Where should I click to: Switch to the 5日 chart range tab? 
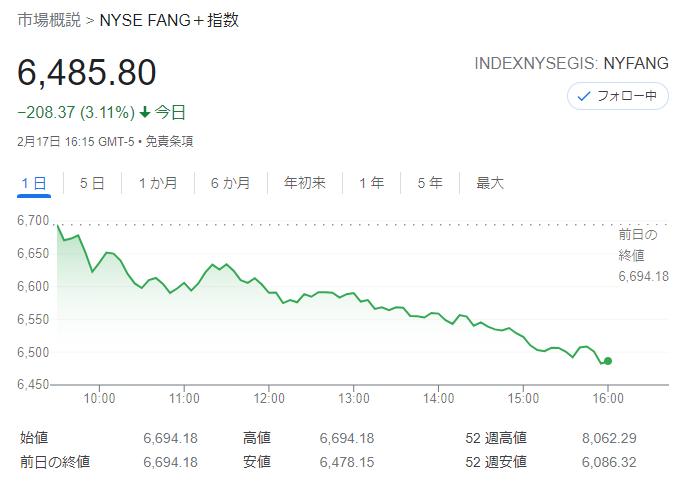click(92, 183)
